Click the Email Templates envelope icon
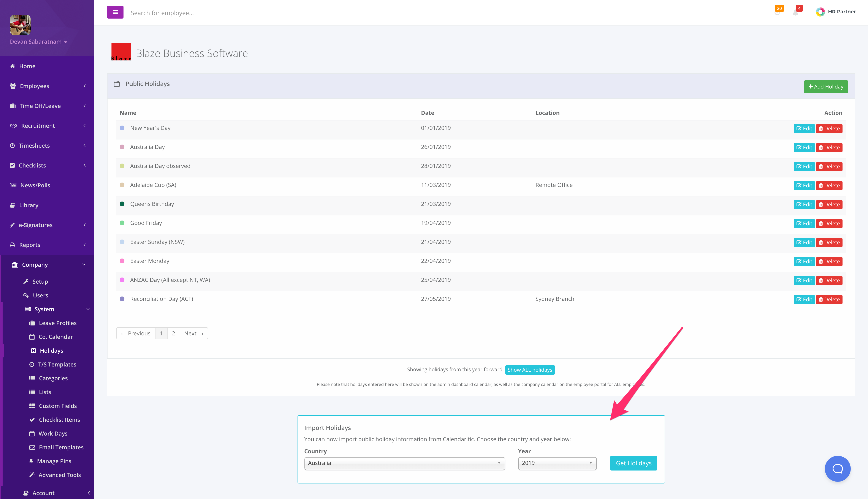This screenshot has height=499, width=868. [32, 447]
